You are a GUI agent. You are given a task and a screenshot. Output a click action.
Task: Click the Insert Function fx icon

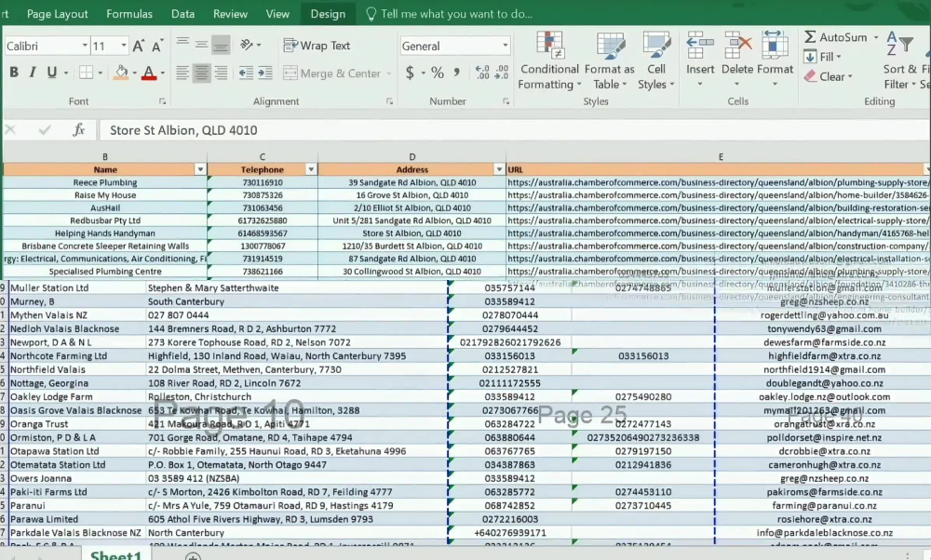(x=78, y=130)
